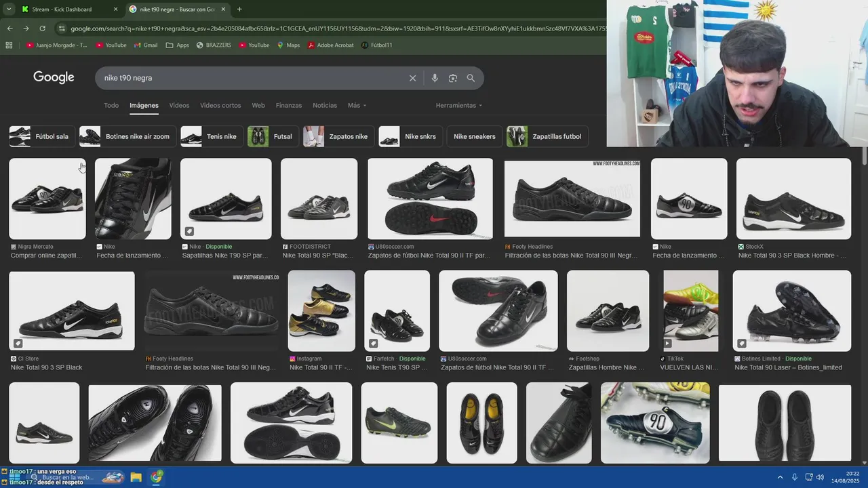Open the Nigra Mercato shoe image

47,199
